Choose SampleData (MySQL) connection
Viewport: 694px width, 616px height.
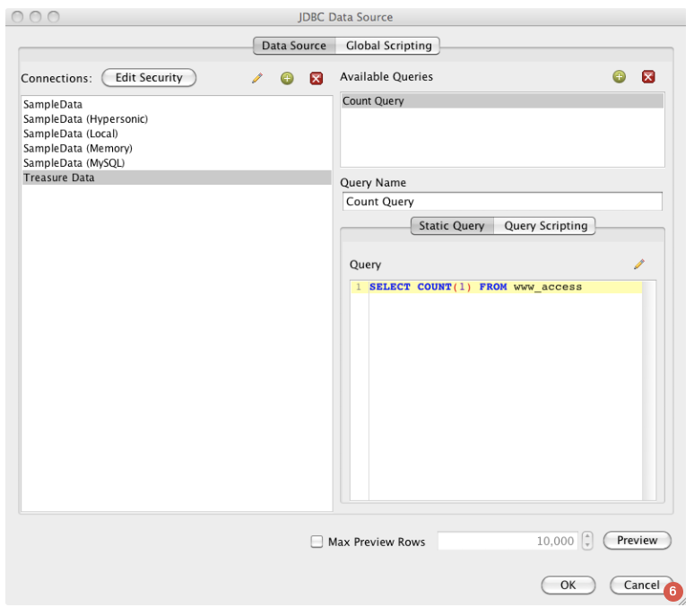[x=74, y=163]
